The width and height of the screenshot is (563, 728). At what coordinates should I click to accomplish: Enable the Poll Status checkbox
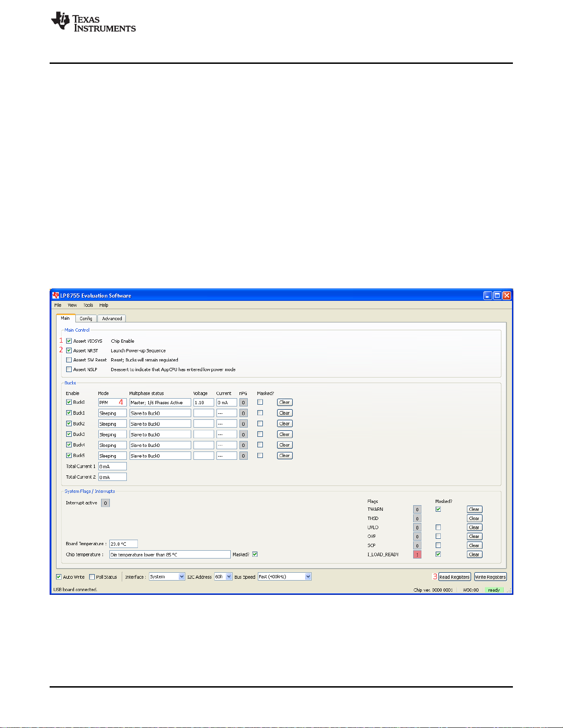92,577
